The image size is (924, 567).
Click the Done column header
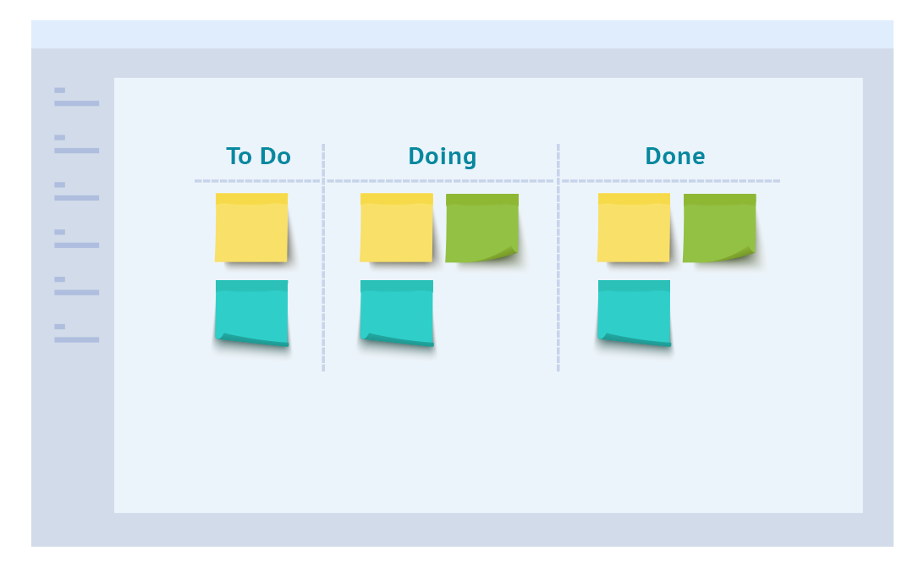point(674,157)
